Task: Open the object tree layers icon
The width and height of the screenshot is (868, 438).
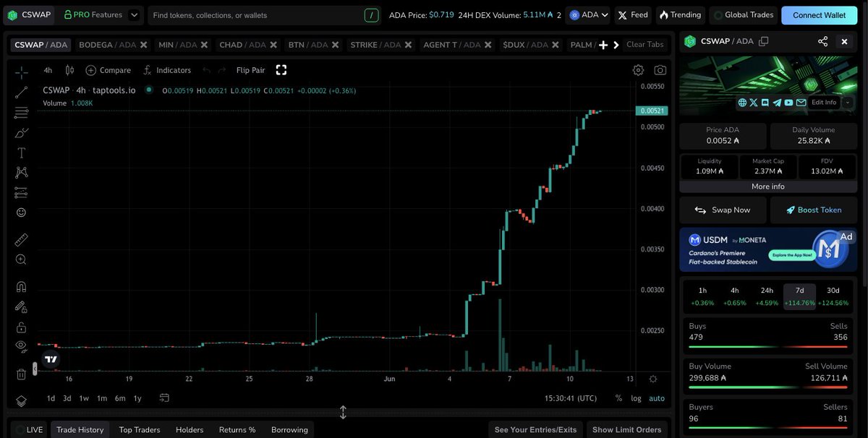Action: pyautogui.click(x=21, y=400)
